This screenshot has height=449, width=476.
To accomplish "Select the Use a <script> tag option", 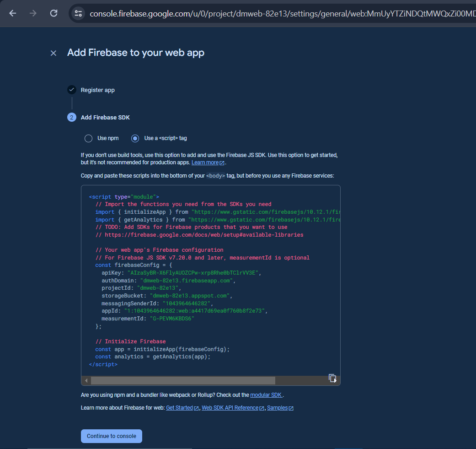I will click(135, 138).
